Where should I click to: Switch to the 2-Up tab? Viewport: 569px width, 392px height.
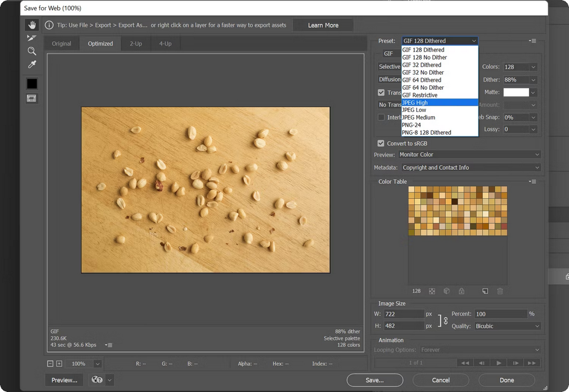point(135,44)
